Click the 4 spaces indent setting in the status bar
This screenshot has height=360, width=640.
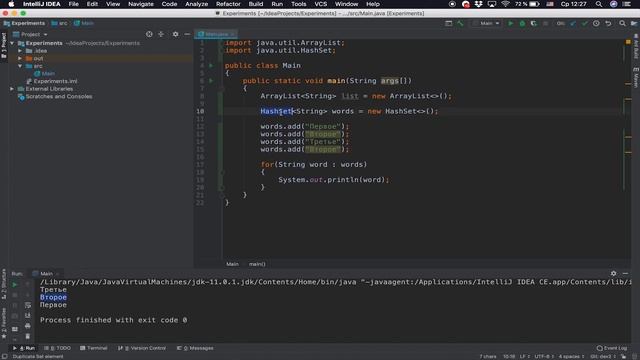(571, 357)
